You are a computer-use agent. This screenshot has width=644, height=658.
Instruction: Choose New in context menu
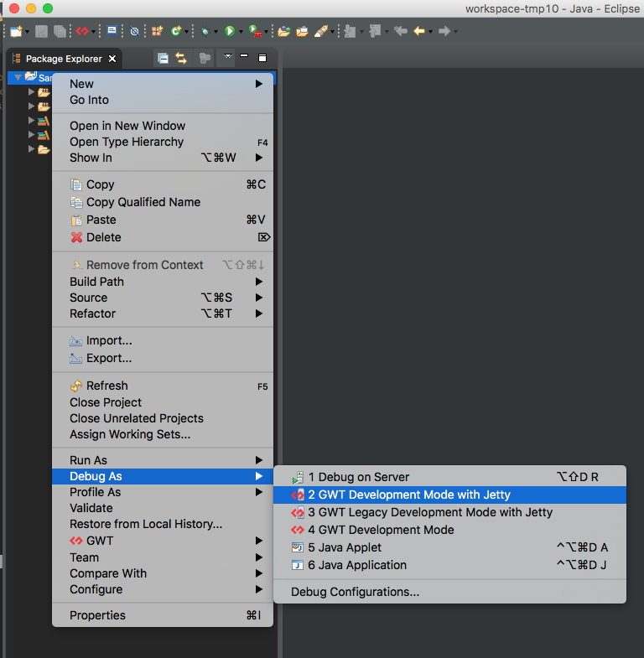click(163, 84)
